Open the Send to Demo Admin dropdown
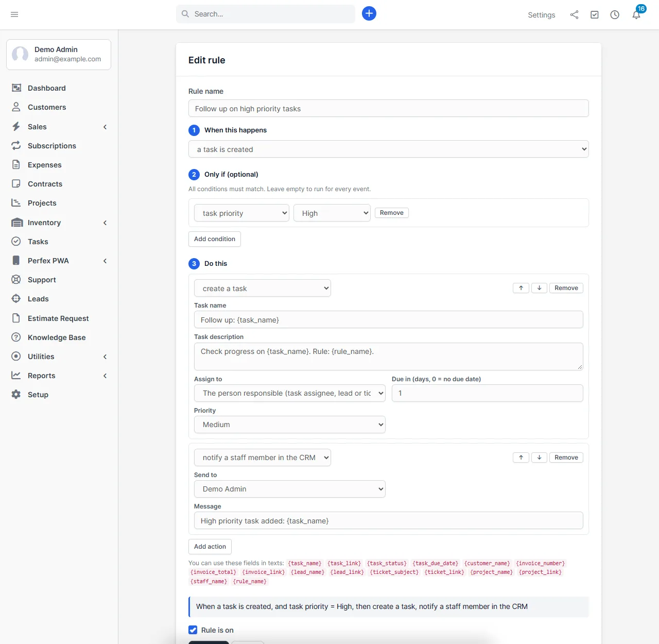Viewport: 659px width, 644px height. click(x=290, y=489)
